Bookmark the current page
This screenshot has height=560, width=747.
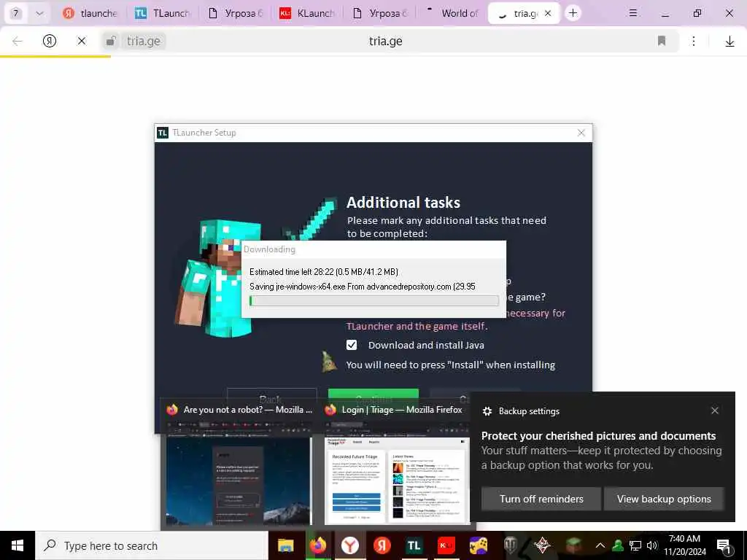(x=661, y=42)
